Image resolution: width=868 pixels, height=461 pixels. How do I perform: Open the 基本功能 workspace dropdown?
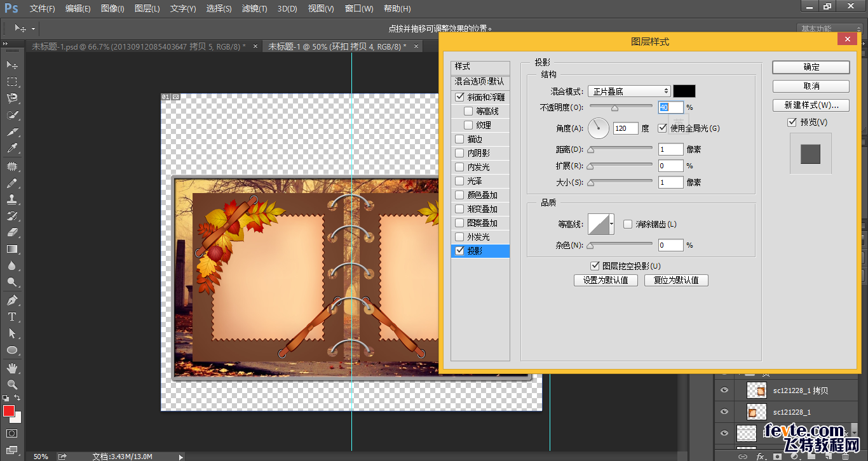(829, 29)
